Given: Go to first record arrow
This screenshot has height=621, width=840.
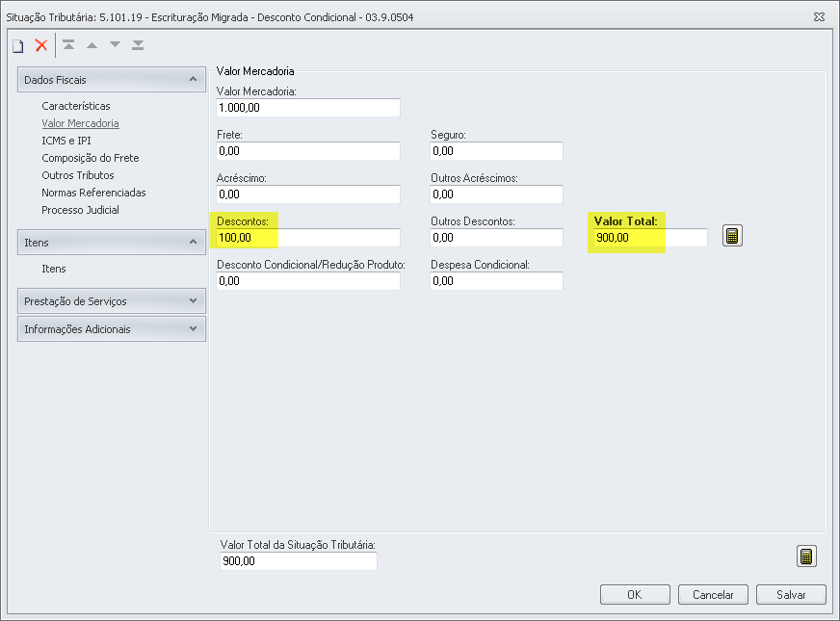Looking at the screenshot, I should tap(68, 45).
